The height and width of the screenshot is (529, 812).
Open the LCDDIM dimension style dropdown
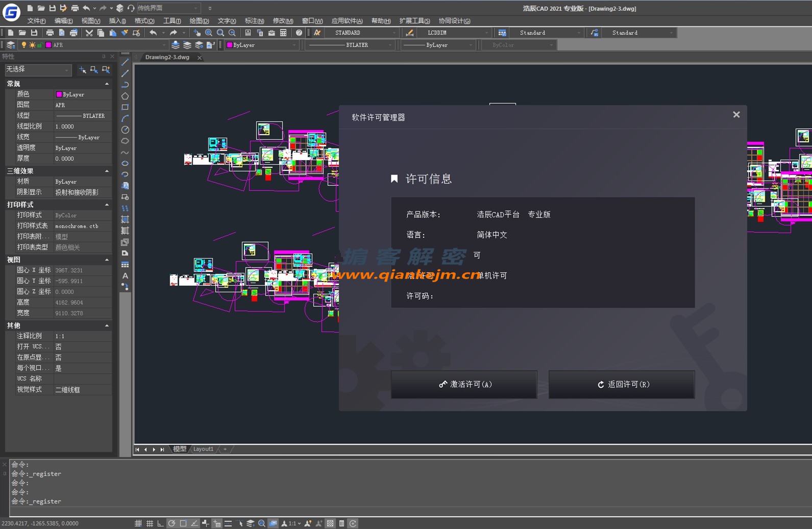coord(455,33)
